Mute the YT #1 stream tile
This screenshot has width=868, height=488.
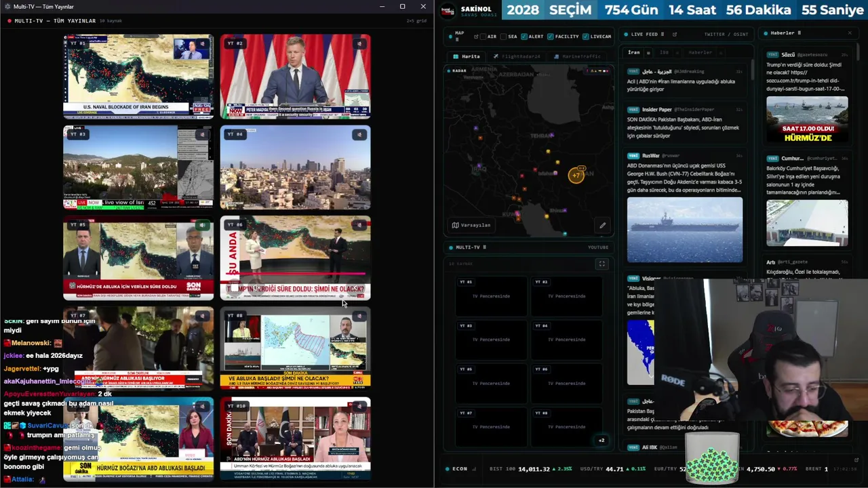pyautogui.click(x=202, y=44)
